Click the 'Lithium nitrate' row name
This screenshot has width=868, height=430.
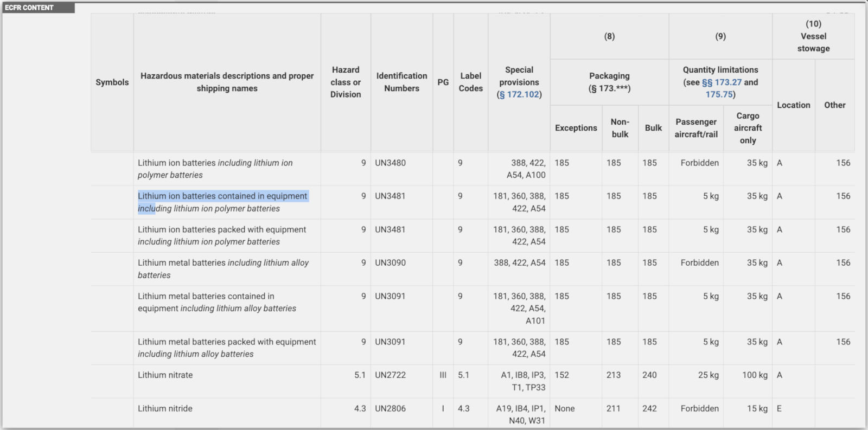(165, 375)
